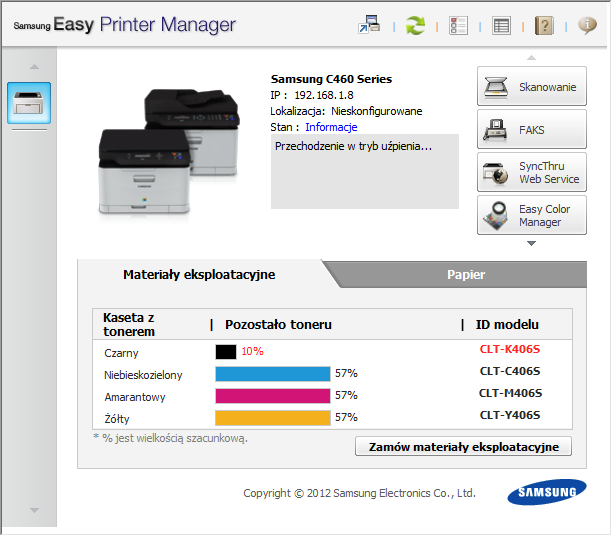
Task: Click the down arrow below Easy Color Manager
Action: (531, 243)
